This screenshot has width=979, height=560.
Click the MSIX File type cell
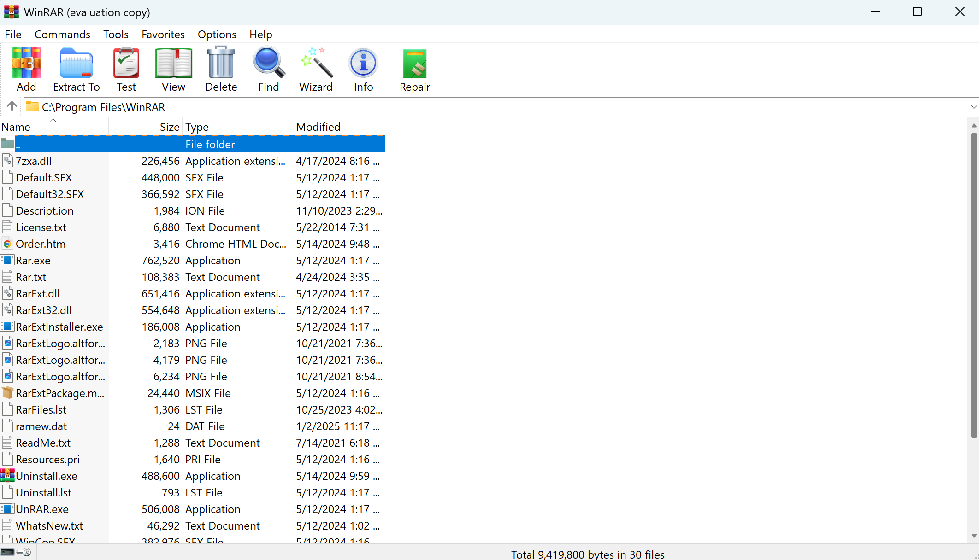click(208, 393)
